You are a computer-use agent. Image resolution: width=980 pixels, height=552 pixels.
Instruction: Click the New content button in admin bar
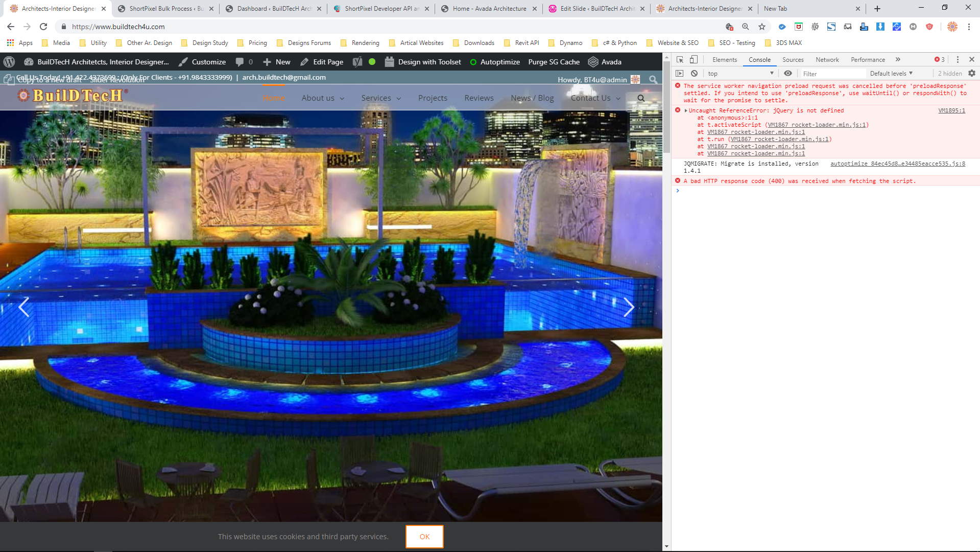(x=277, y=62)
